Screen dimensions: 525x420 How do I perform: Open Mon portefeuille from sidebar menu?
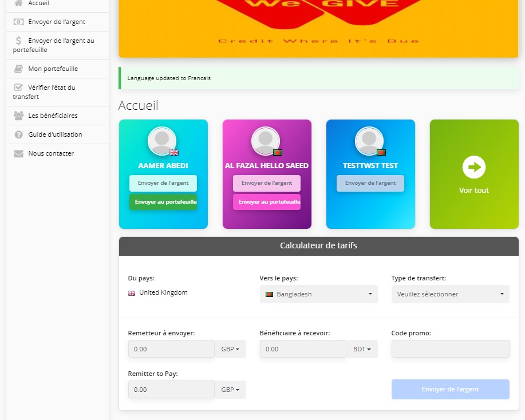point(53,69)
